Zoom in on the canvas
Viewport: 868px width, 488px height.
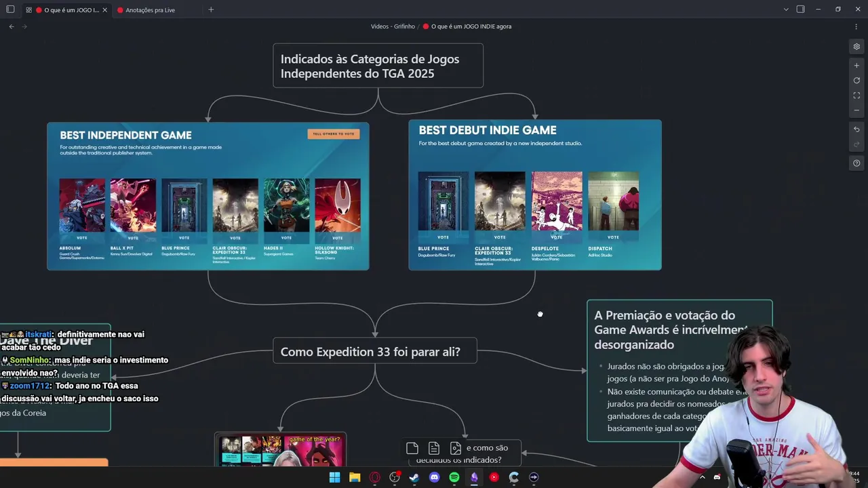856,66
